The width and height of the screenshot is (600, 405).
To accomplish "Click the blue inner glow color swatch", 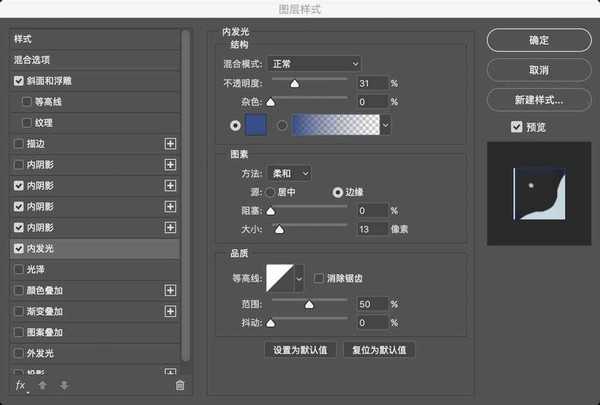I will 257,125.
